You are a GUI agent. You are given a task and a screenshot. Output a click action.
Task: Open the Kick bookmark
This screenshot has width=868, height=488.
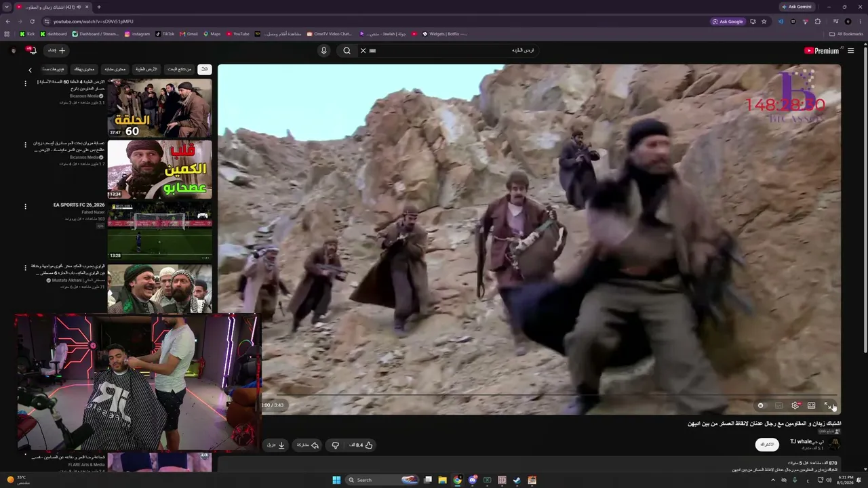tap(27, 34)
